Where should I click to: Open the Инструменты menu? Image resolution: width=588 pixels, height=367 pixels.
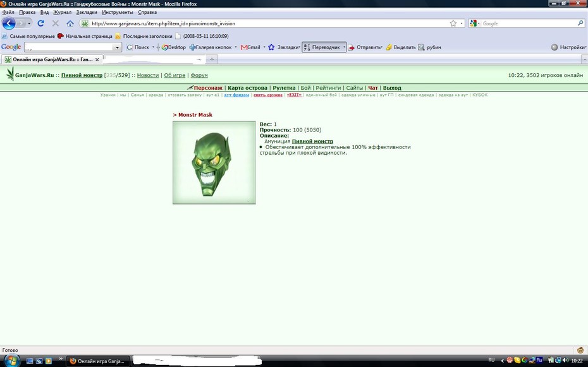(118, 13)
